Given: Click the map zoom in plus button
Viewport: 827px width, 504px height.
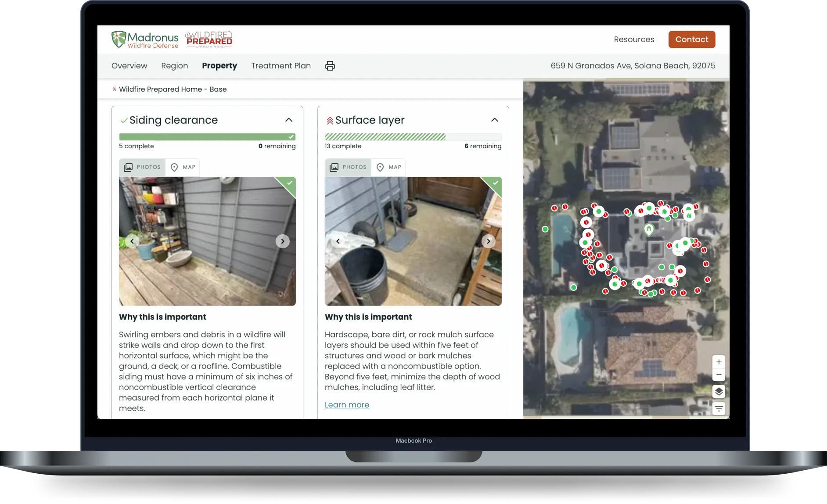Looking at the screenshot, I should coord(719,362).
